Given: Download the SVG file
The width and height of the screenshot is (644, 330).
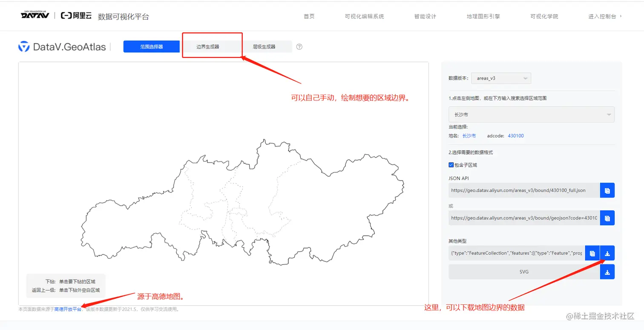Looking at the screenshot, I should [607, 272].
